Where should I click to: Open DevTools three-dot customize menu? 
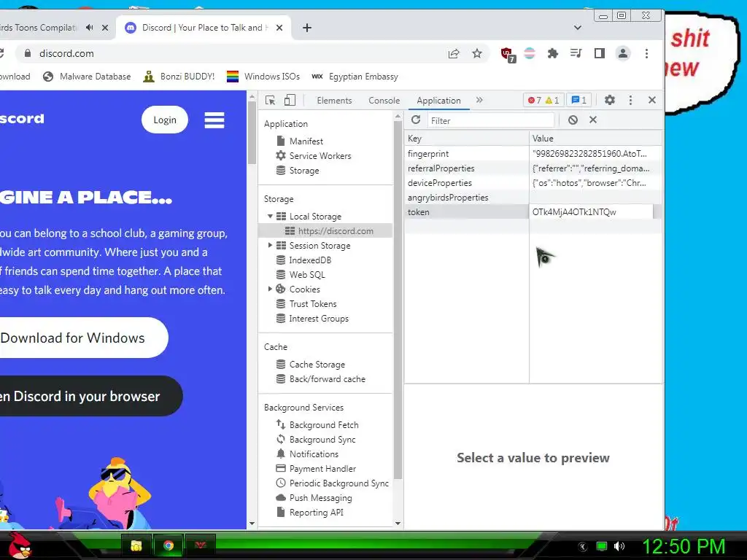pos(630,100)
